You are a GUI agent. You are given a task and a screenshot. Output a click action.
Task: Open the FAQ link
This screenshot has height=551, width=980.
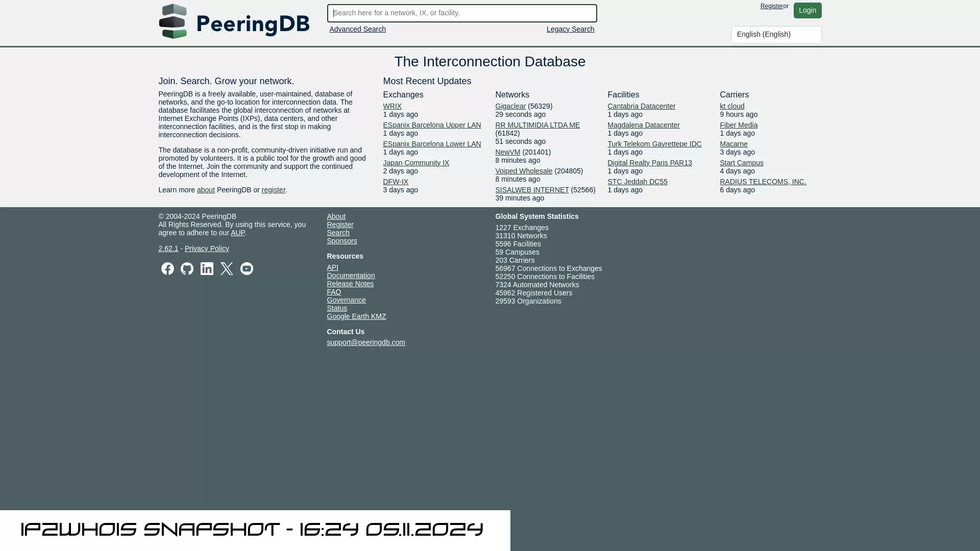coord(334,292)
